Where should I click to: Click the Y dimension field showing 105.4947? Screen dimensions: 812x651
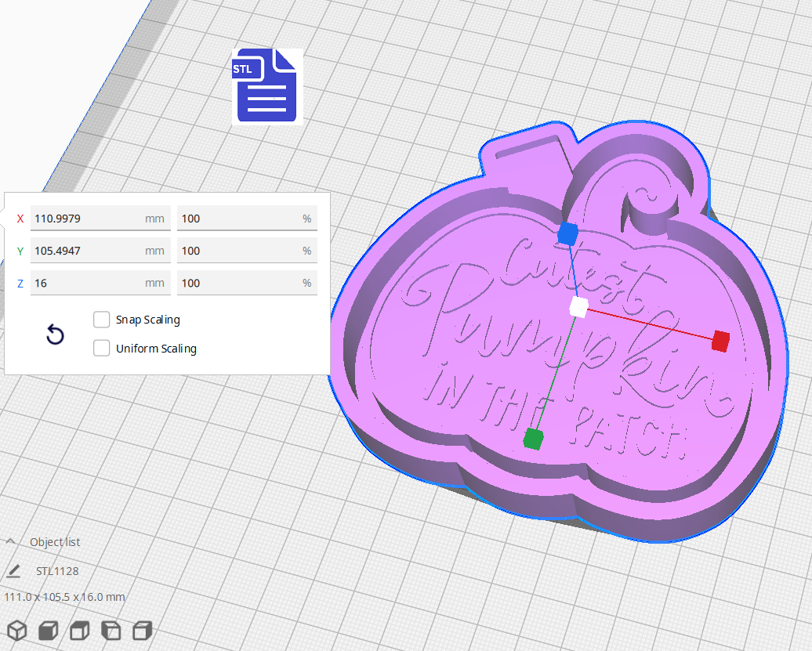pos(100,251)
